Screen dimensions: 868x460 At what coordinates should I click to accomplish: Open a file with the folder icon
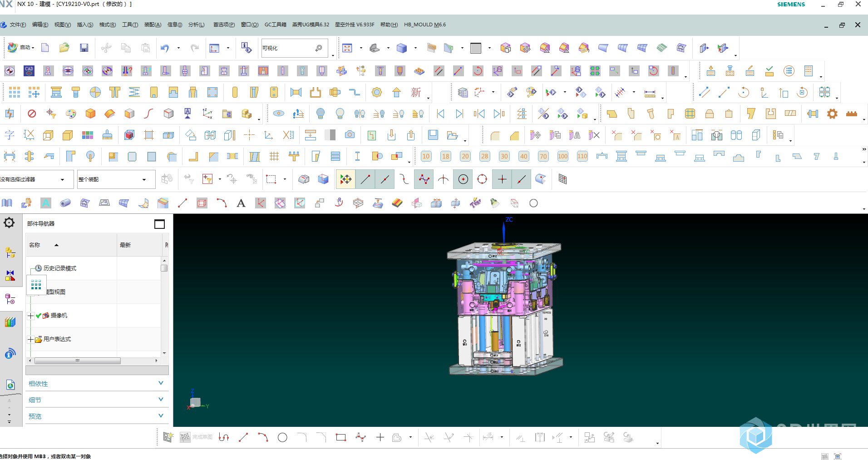coord(64,48)
